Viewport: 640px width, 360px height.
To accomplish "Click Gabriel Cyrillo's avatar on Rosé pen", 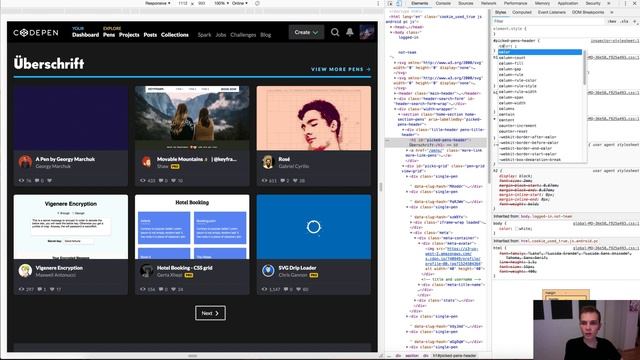I will click(x=268, y=162).
